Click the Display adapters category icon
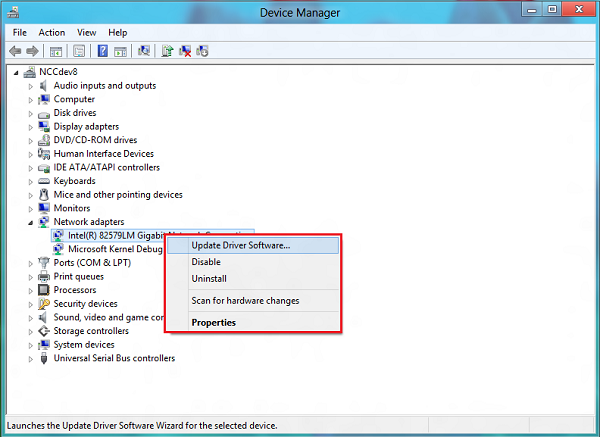Screen dimensions: 600x437 pos(44,127)
